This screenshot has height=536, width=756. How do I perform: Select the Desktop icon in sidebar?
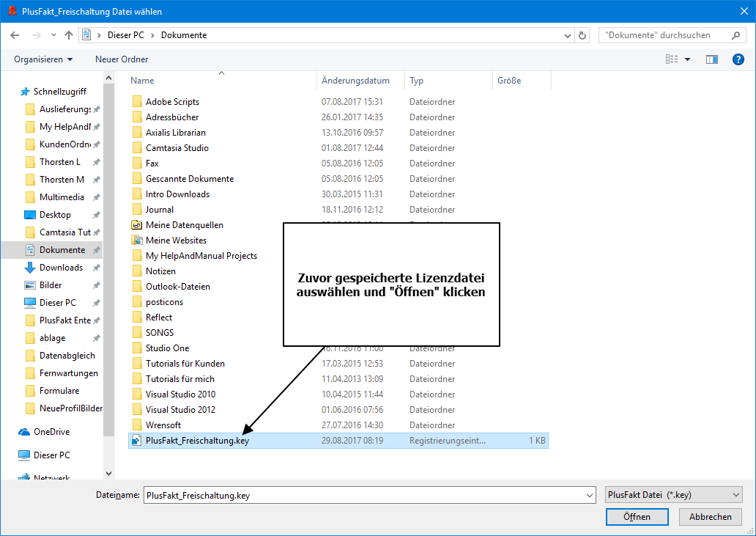point(30,215)
